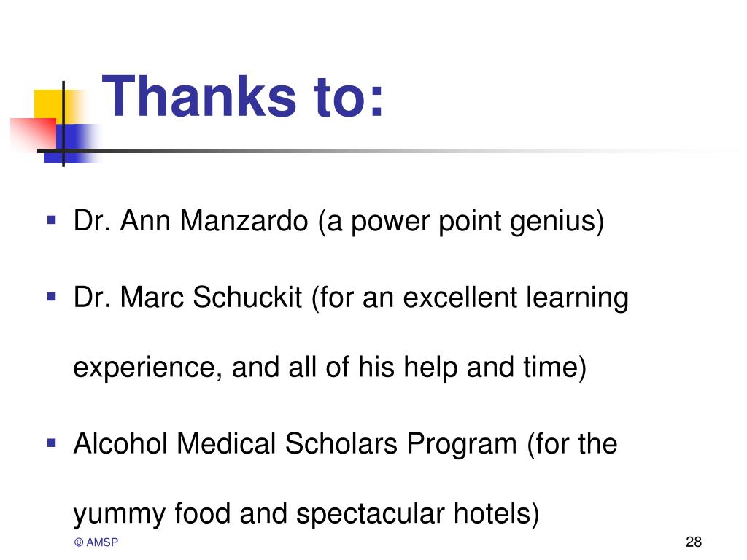Select the yellow square in title graphic
The height and width of the screenshot is (560, 747).
(53, 107)
